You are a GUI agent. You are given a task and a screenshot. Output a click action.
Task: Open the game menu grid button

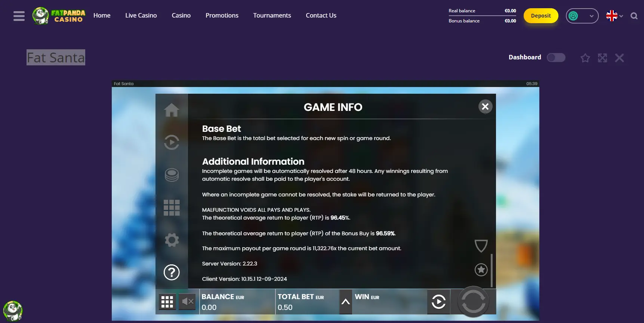(x=167, y=302)
